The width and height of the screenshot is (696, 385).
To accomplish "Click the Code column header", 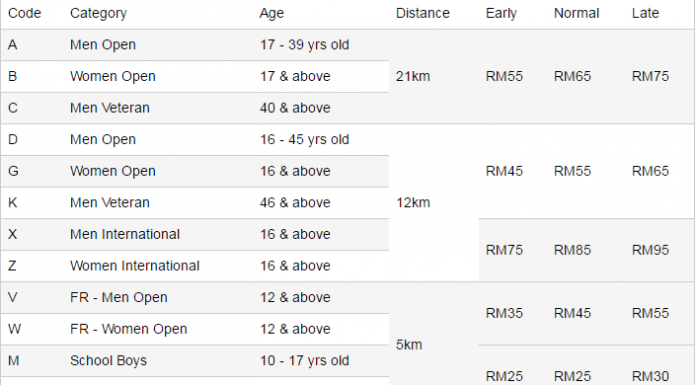I will tap(24, 13).
